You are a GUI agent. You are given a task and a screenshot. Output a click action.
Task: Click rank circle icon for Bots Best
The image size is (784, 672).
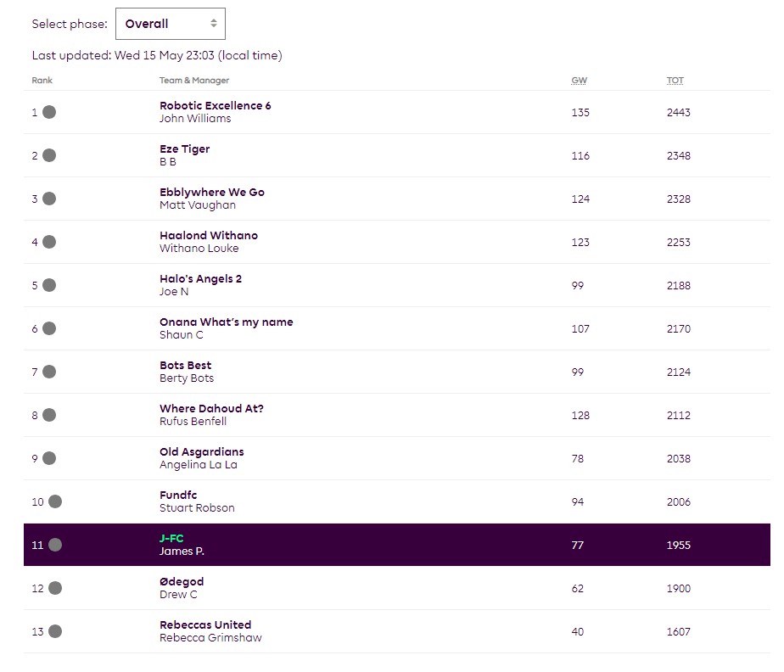[49, 372]
